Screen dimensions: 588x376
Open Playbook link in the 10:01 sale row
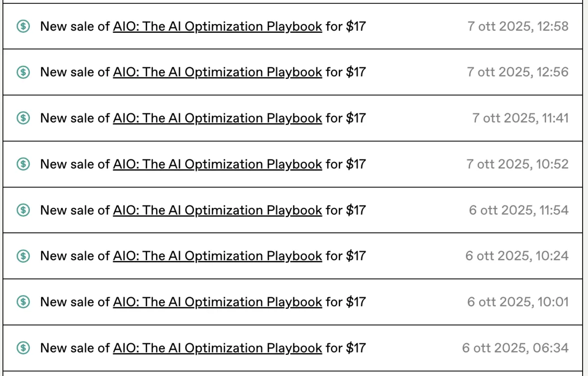tap(218, 302)
